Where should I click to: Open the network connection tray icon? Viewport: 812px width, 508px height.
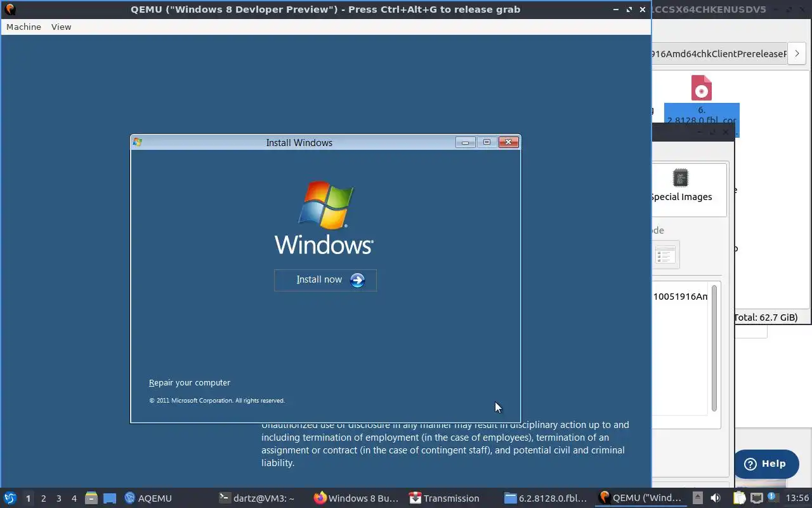(x=757, y=498)
